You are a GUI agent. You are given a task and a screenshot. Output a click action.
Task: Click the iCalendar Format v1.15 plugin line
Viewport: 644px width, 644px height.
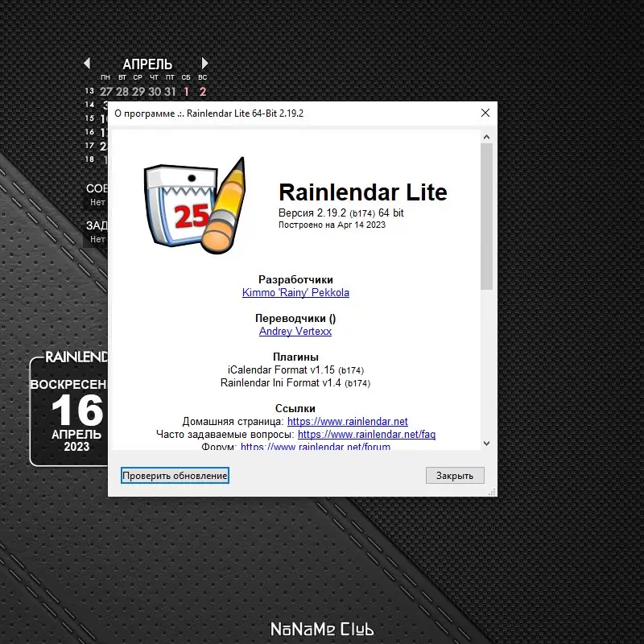pyautogui.click(x=295, y=370)
